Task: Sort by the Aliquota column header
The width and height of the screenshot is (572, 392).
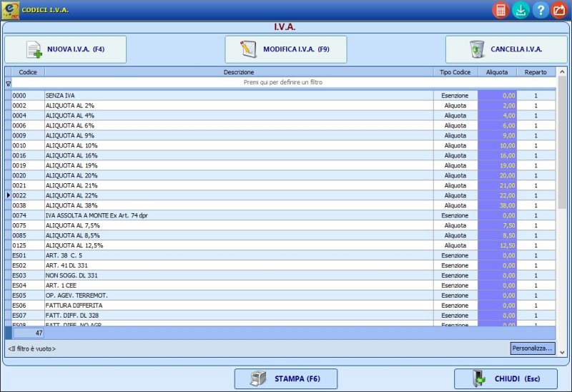Action: tap(497, 72)
